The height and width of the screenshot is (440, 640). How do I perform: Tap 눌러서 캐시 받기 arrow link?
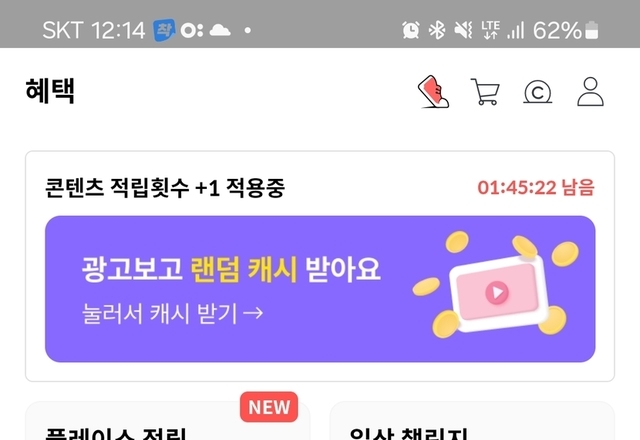point(173,313)
